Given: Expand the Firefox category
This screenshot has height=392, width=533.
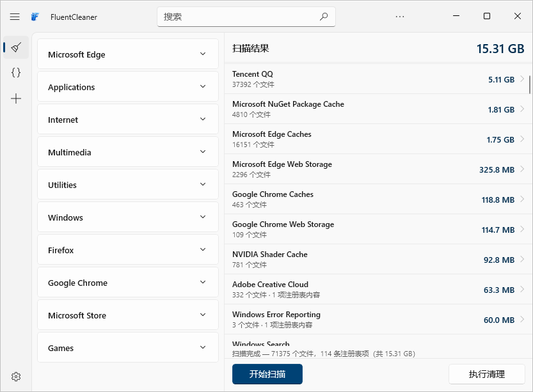Looking at the screenshot, I should 128,249.
